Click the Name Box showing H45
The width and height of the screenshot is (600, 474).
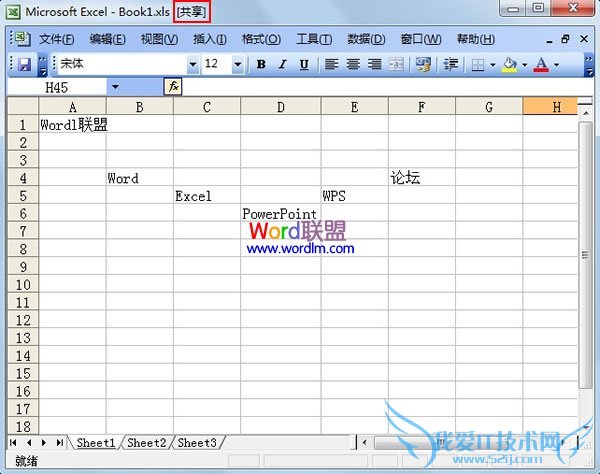[57, 87]
